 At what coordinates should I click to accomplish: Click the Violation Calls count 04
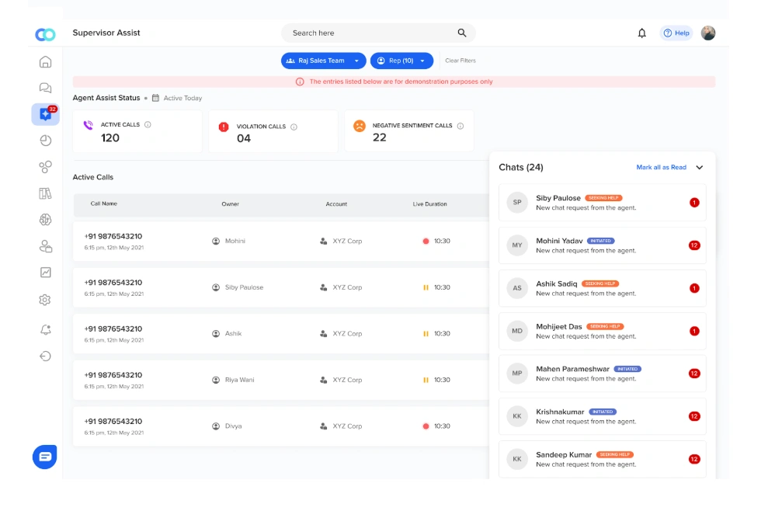pyautogui.click(x=244, y=138)
